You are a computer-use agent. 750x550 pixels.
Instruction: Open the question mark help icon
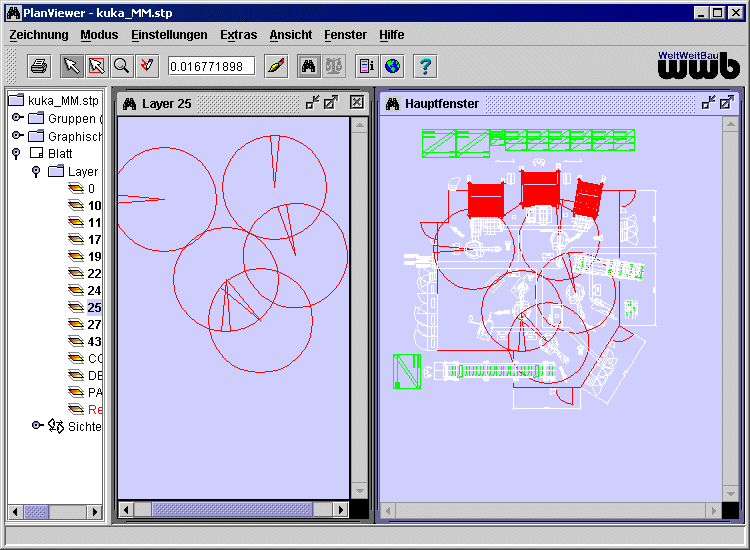425,66
